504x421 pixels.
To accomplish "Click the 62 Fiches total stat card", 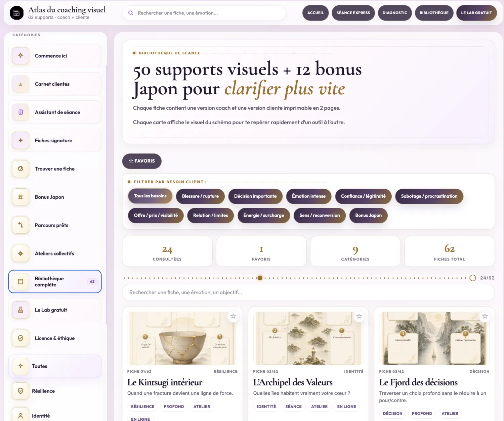I will pyautogui.click(x=449, y=251).
